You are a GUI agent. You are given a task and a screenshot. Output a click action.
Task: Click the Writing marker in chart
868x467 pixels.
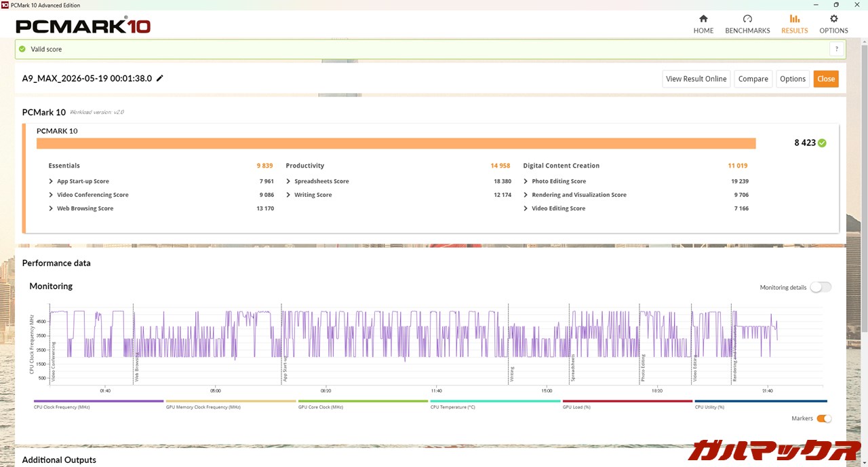point(512,375)
